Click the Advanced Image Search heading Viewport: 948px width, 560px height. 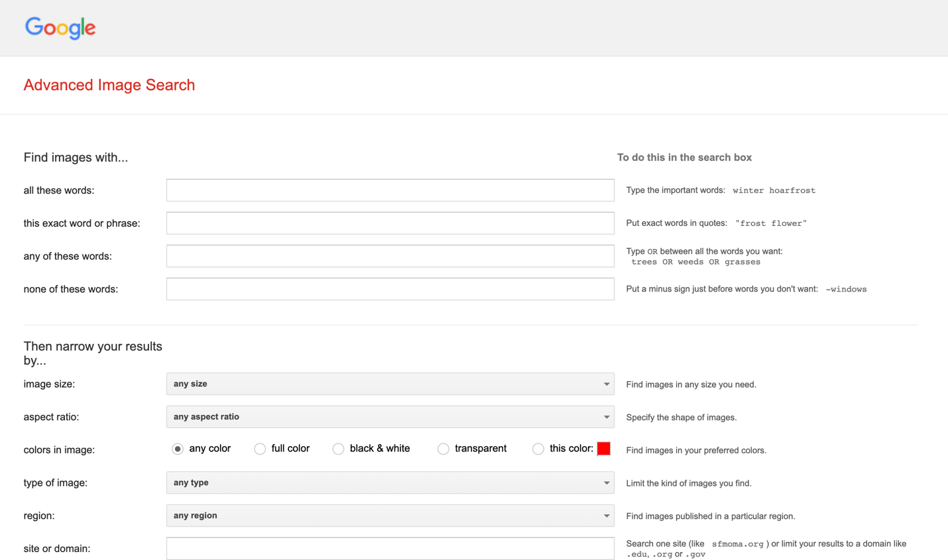[x=109, y=85]
